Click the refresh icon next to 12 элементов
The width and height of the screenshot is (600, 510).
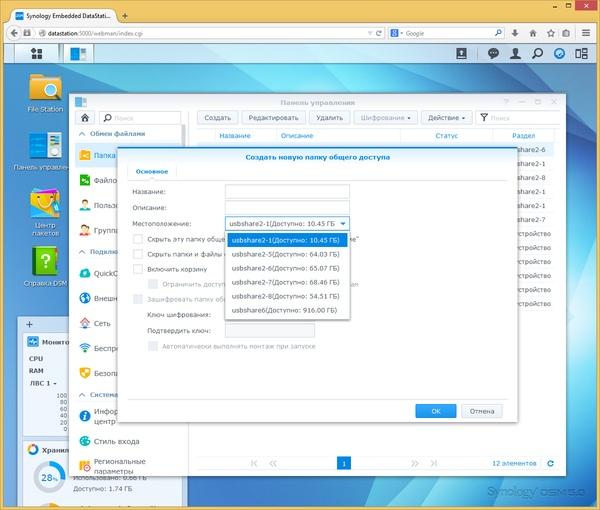(x=550, y=463)
